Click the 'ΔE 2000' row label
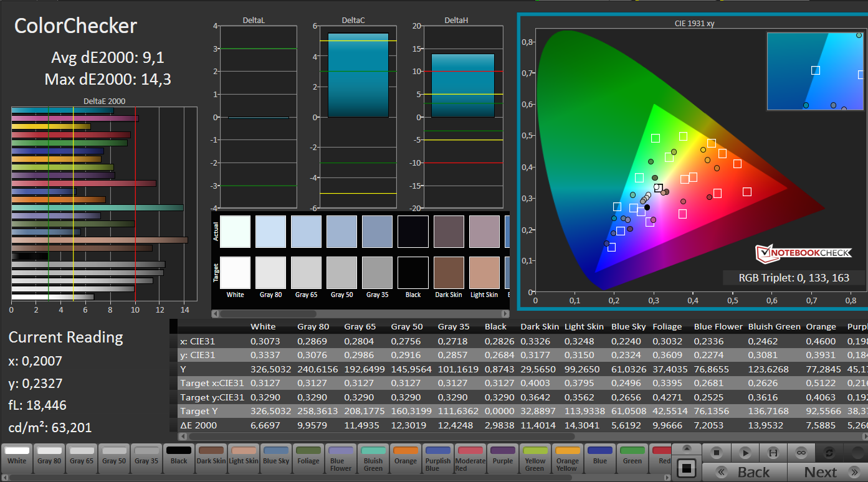 click(199, 425)
